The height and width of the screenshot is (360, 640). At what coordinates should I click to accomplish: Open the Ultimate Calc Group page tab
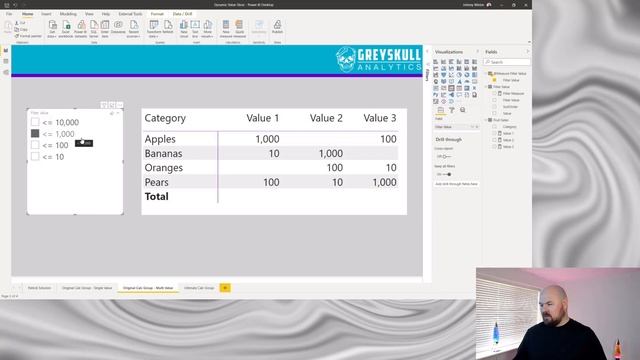[199, 288]
